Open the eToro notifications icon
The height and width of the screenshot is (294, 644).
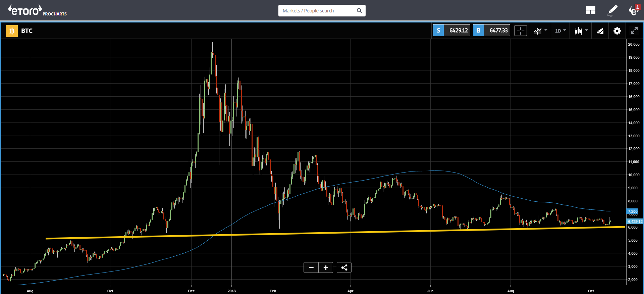pyautogui.click(x=634, y=10)
